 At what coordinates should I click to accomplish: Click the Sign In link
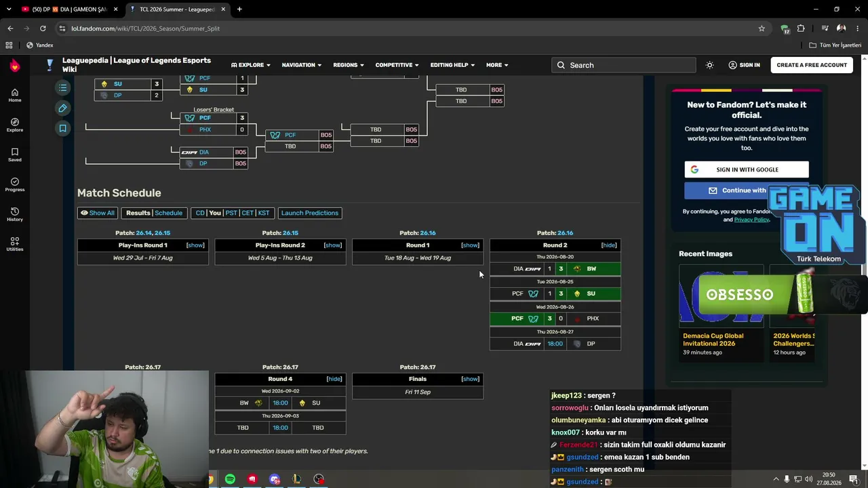(744, 65)
